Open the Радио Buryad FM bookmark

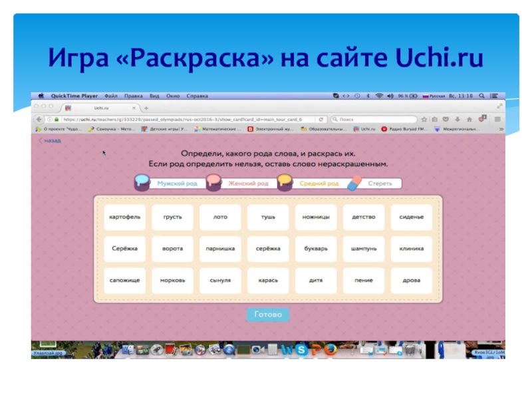(404, 129)
